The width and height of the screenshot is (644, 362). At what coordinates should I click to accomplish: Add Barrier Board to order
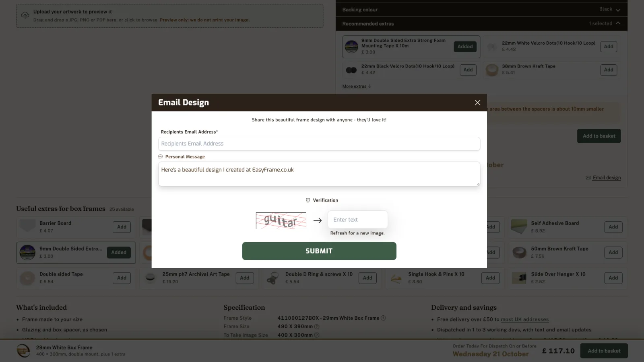[122, 227]
